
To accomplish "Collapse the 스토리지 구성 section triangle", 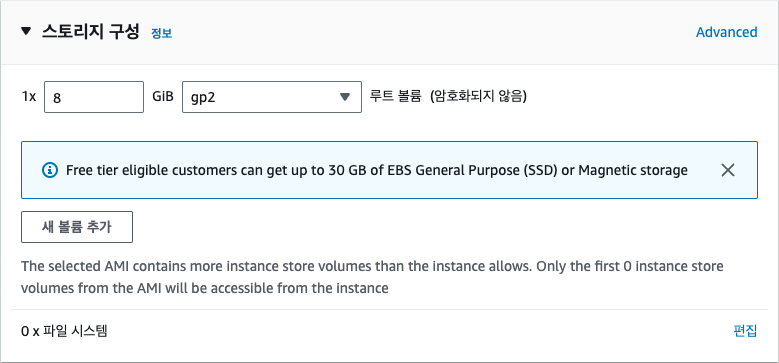I will [x=26, y=32].
